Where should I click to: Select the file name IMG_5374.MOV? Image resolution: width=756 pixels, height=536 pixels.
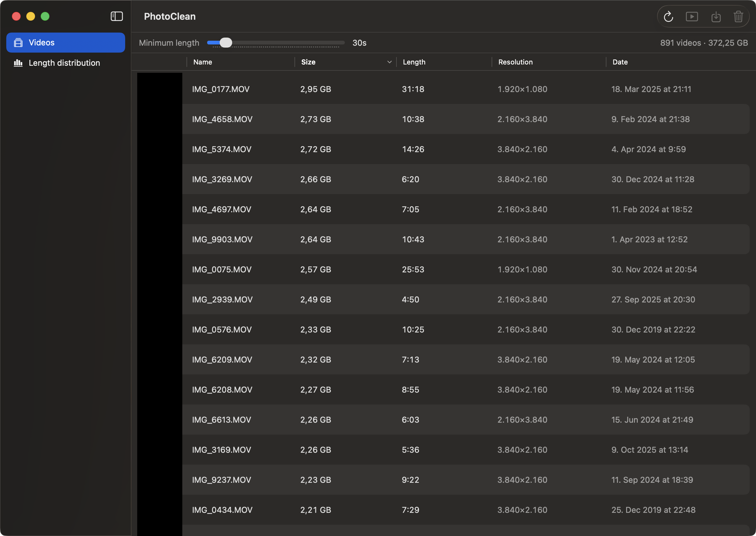pyautogui.click(x=222, y=149)
